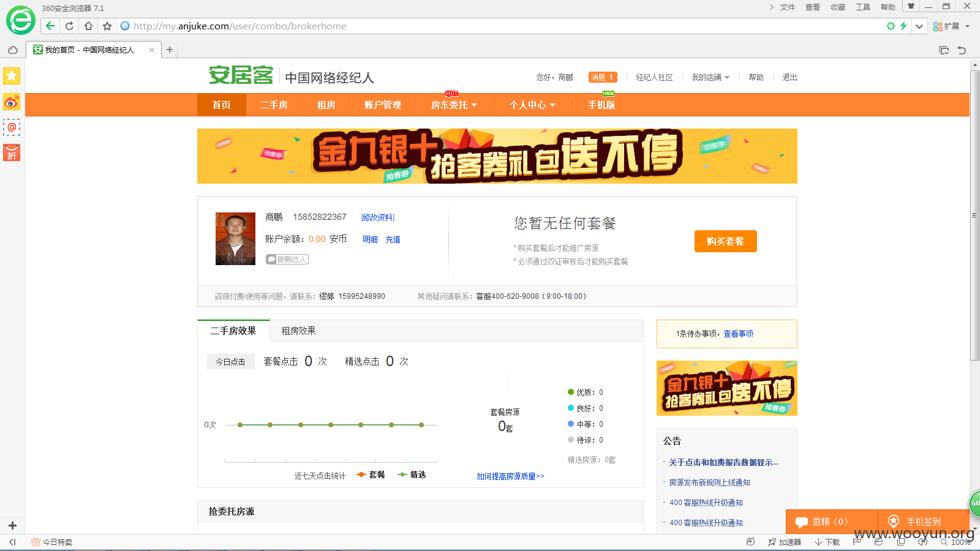Click the green 60 floating badge
Image resolution: width=980 pixels, height=551 pixels.
click(974, 503)
